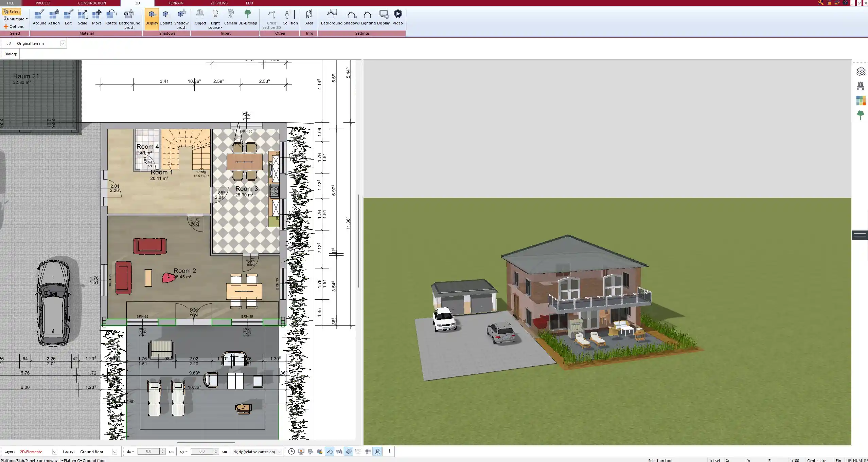This screenshot has height=462, width=868.
Task: Click the dx value input field
Action: pos(148,451)
